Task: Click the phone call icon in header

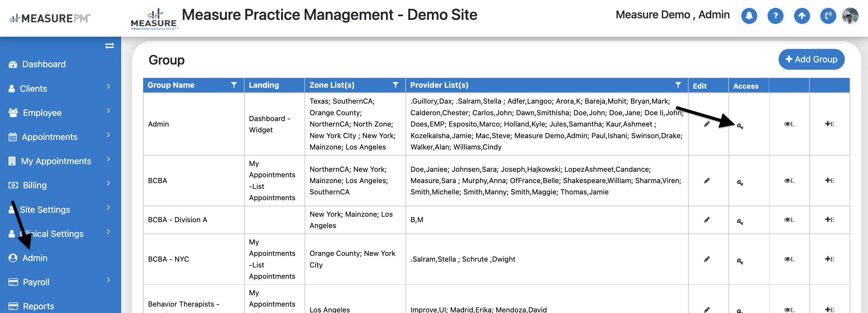Action: click(x=828, y=16)
